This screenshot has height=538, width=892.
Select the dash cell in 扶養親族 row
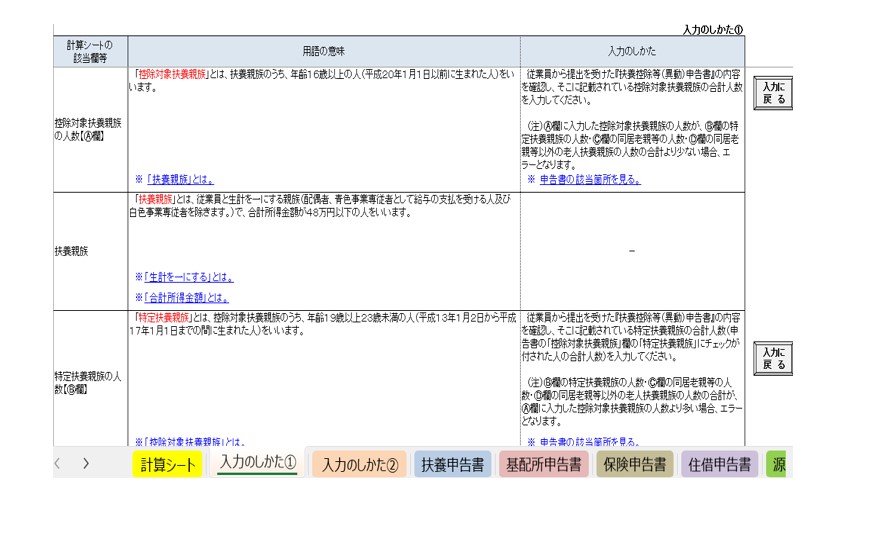point(632,251)
